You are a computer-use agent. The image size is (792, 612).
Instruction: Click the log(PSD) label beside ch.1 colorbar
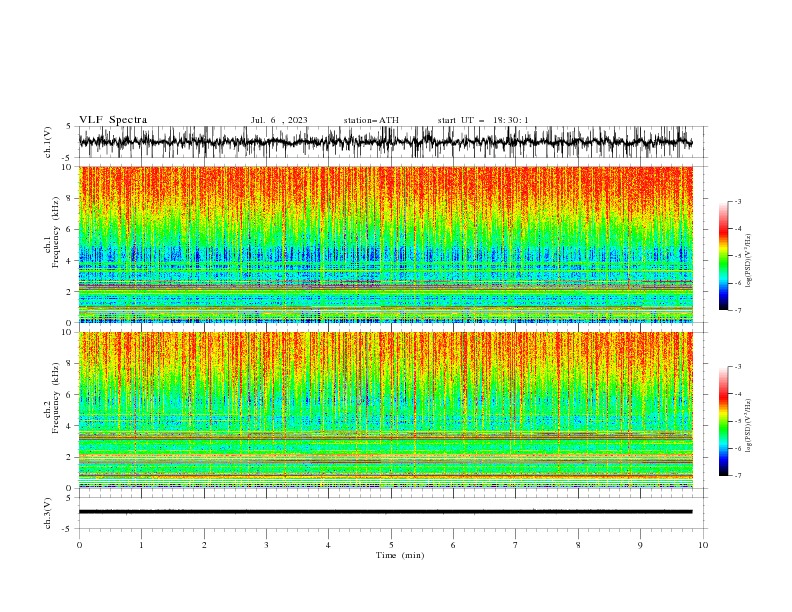(x=748, y=261)
